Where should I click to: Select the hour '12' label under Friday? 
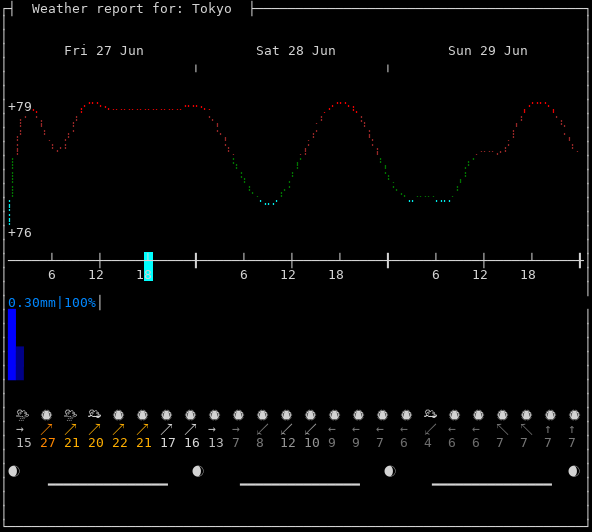tap(96, 274)
